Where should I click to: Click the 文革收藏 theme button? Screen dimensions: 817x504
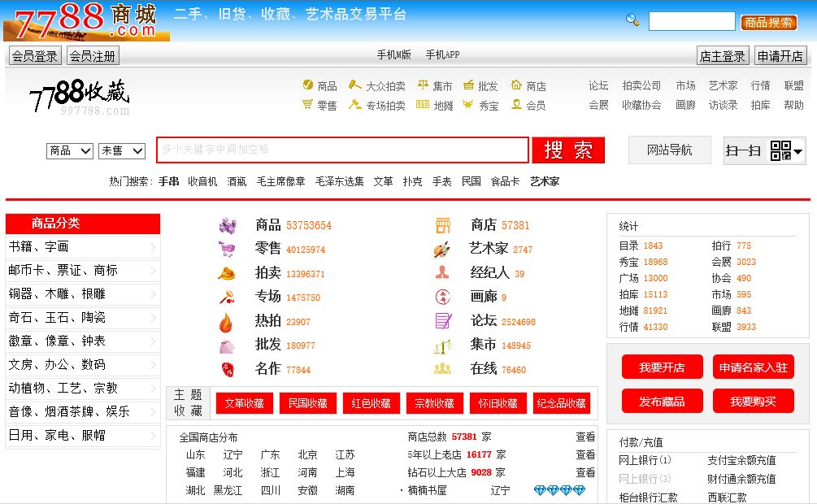tap(245, 403)
